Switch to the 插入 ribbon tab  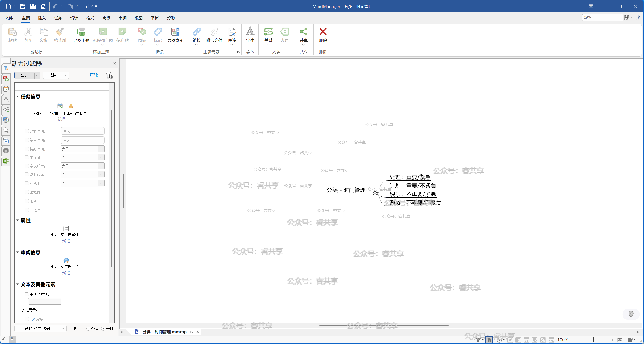pos(42,18)
